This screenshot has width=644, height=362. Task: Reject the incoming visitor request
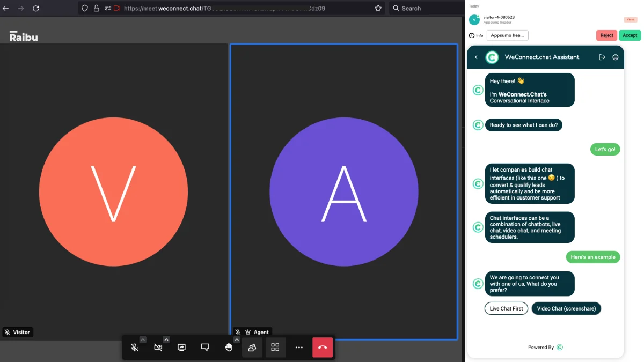pos(606,35)
